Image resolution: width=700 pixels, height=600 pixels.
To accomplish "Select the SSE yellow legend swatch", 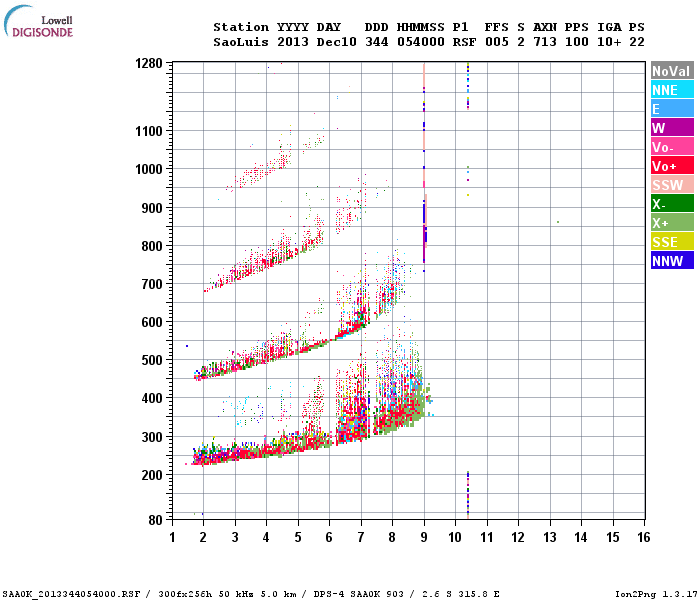I will tap(672, 242).
